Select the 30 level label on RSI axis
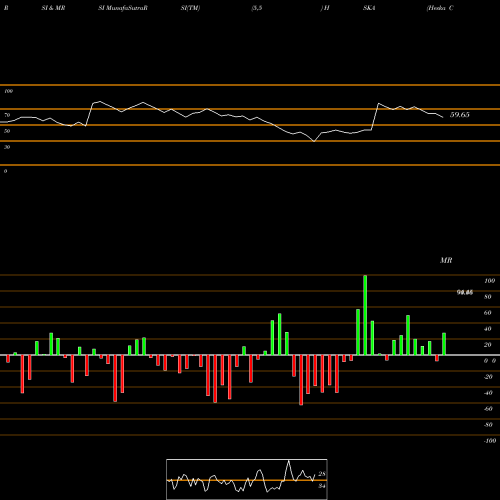This screenshot has width=500, height=500. coord(7,147)
